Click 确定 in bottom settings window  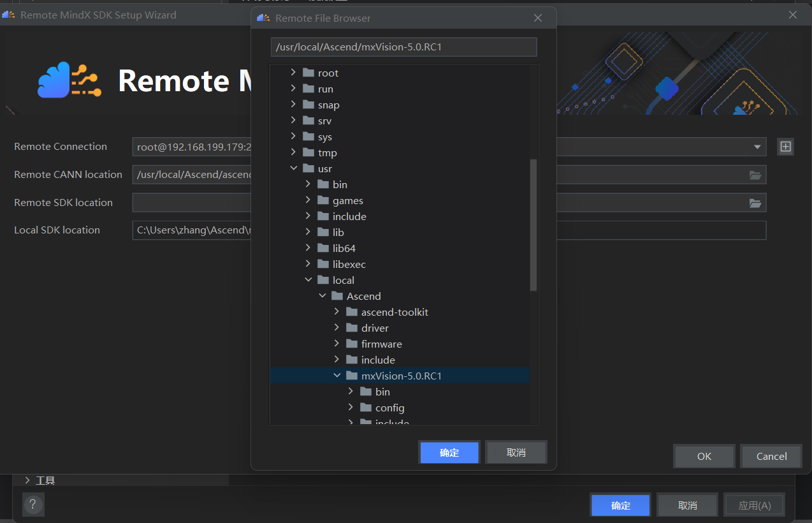point(621,505)
